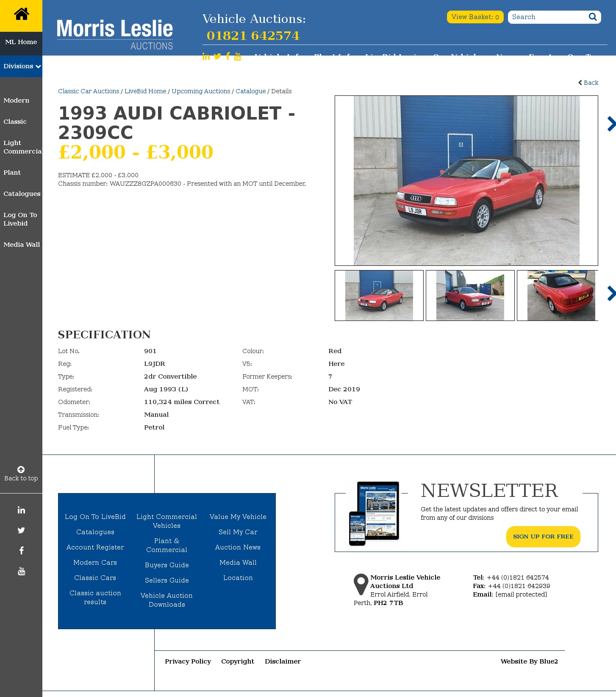Click the Back to top arrow icon
616x697 pixels.
(21, 469)
